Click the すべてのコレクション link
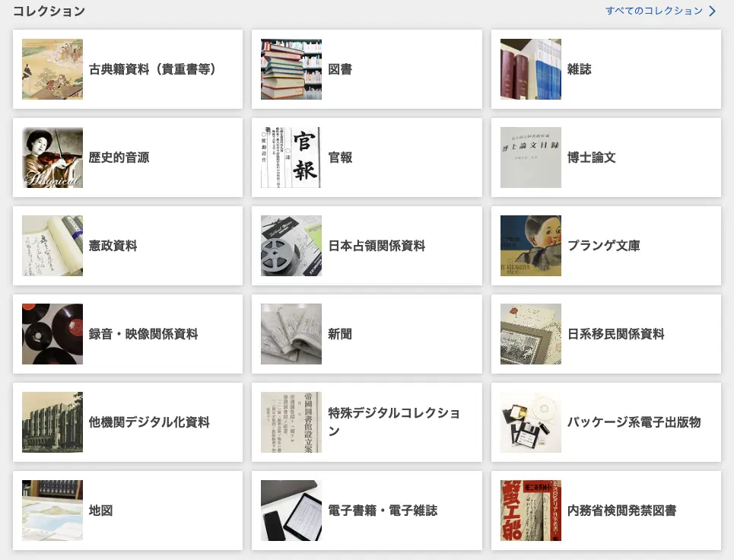The width and height of the screenshot is (734, 560). [654, 11]
